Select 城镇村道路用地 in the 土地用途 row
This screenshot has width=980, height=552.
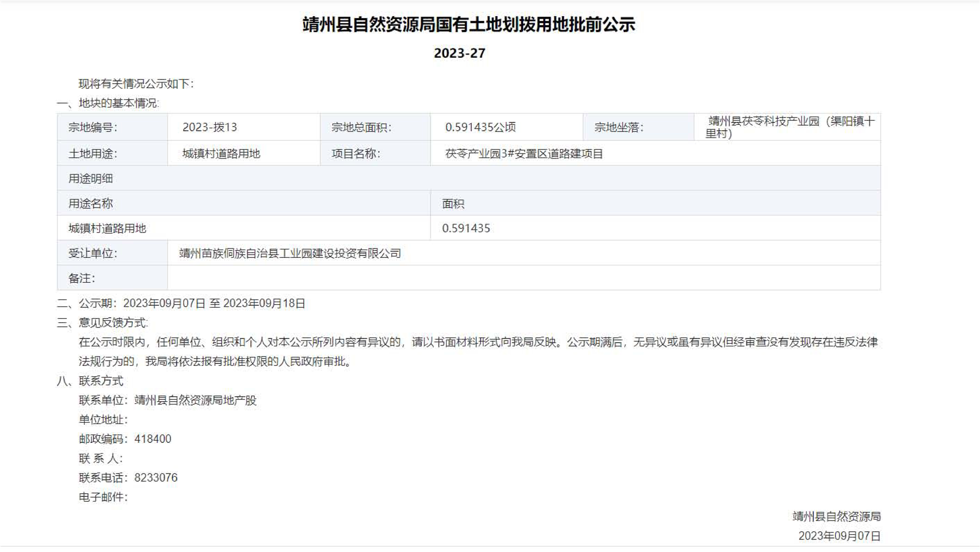[x=221, y=153]
